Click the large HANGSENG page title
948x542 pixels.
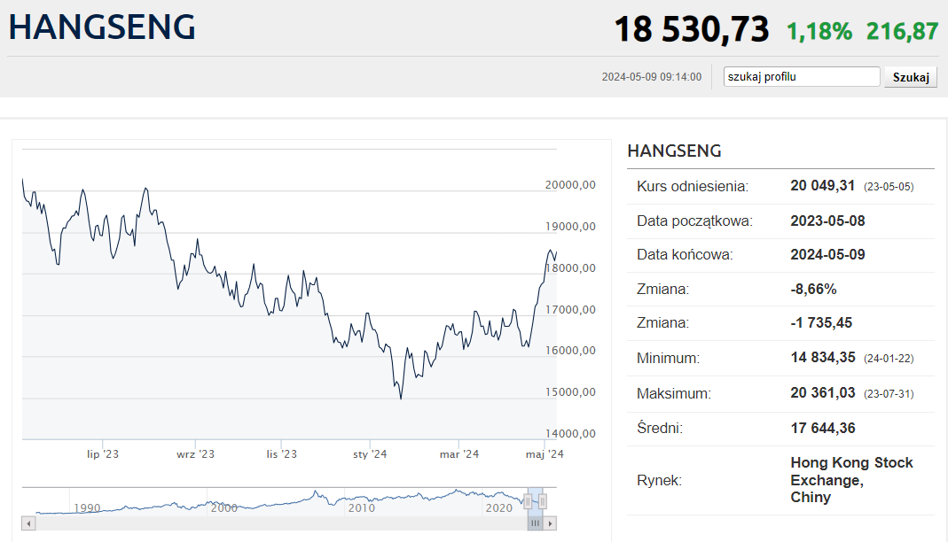click(x=102, y=28)
